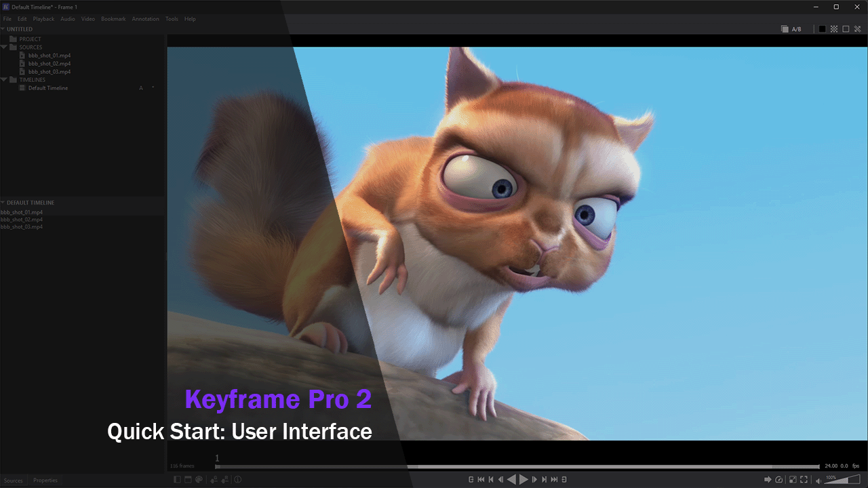This screenshot has width=868, height=488.
Task: Click the fit-to-view icon
Action: coord(793,480)
